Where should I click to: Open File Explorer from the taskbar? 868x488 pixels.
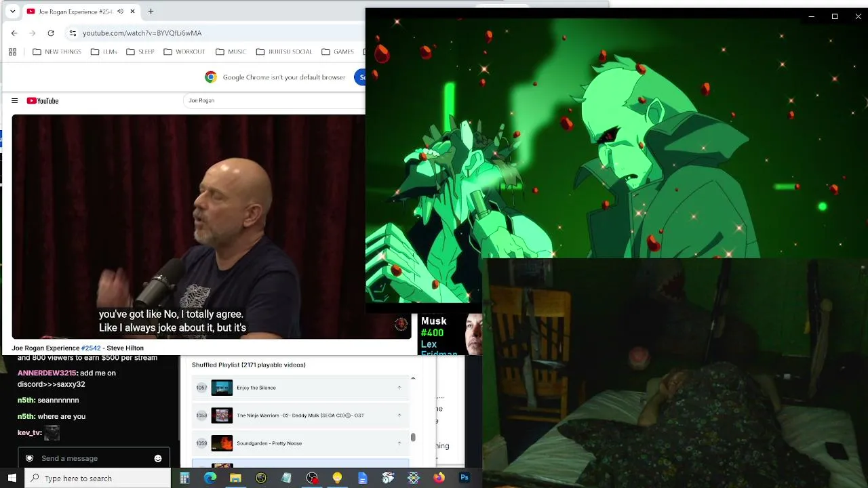pos(235,479)
